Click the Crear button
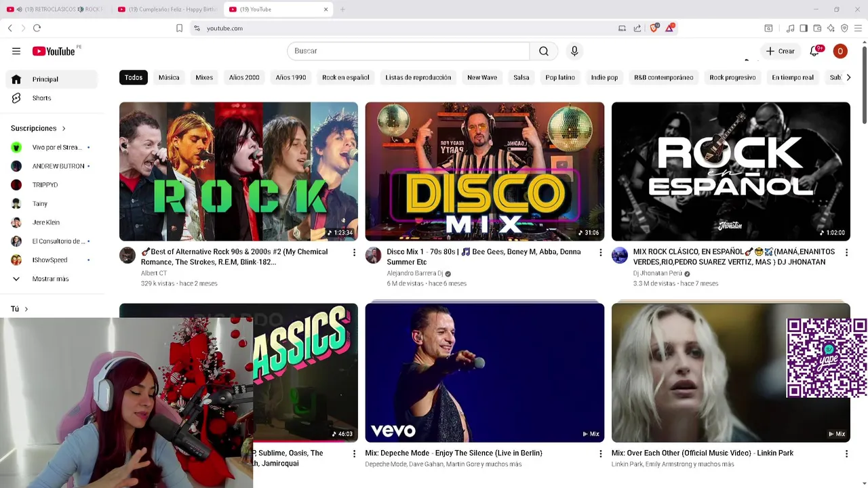The image size is (868, 488). (x=781, y=51)
